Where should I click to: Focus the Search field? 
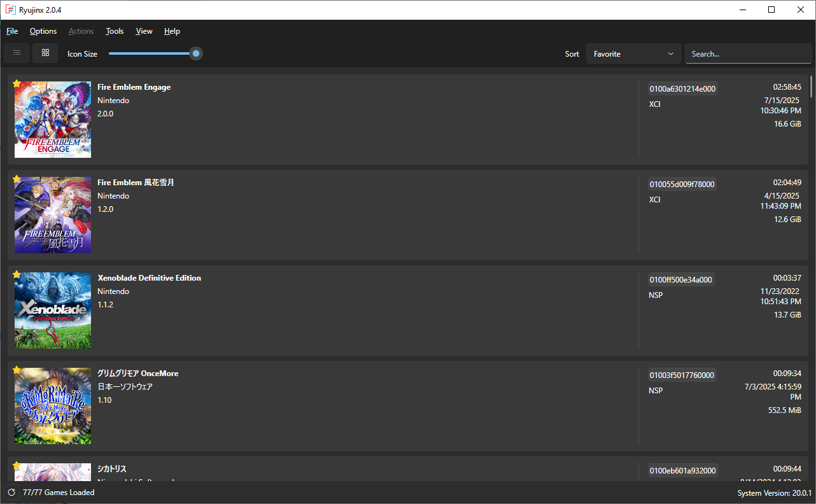[x=748, y=54]
